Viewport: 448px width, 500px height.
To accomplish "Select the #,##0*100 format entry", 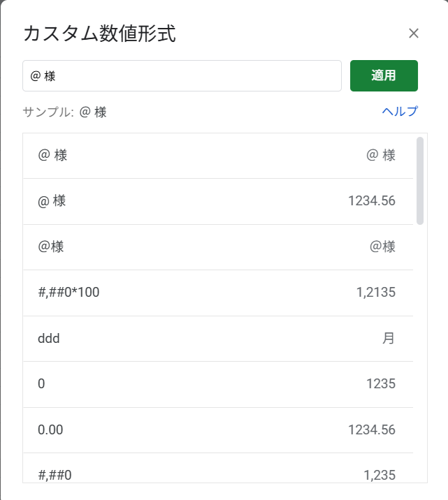I will (218, 293).
